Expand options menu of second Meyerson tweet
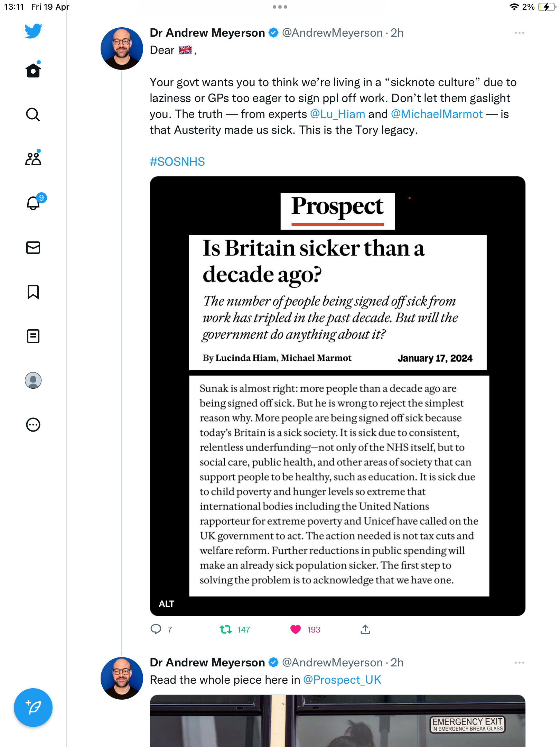 point(519,663)
